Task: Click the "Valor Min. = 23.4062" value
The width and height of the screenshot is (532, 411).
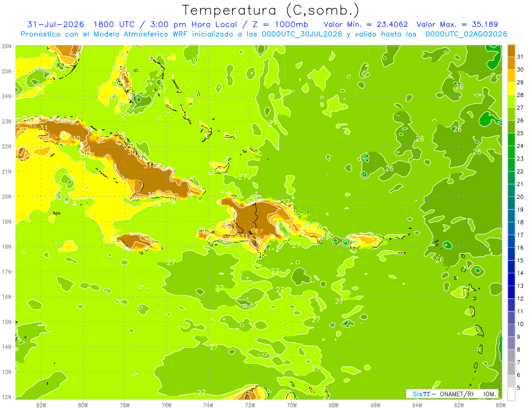Action: (366, 24)
